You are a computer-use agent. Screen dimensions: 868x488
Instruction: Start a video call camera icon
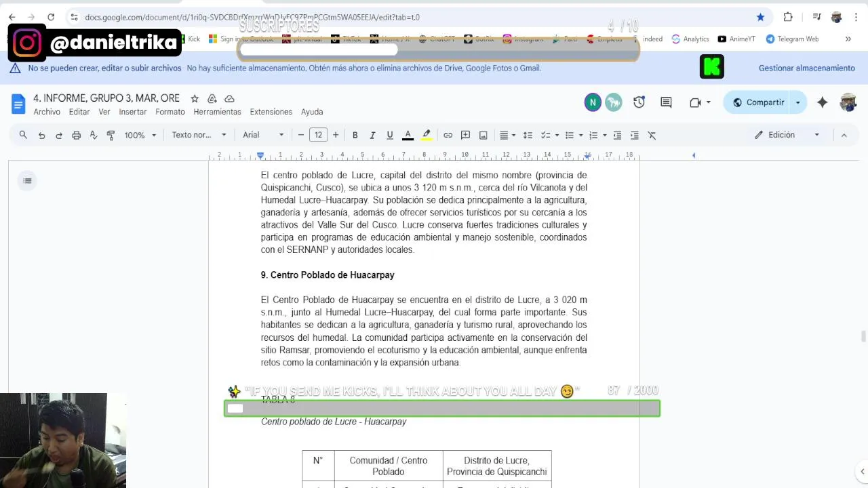[695, 102]
